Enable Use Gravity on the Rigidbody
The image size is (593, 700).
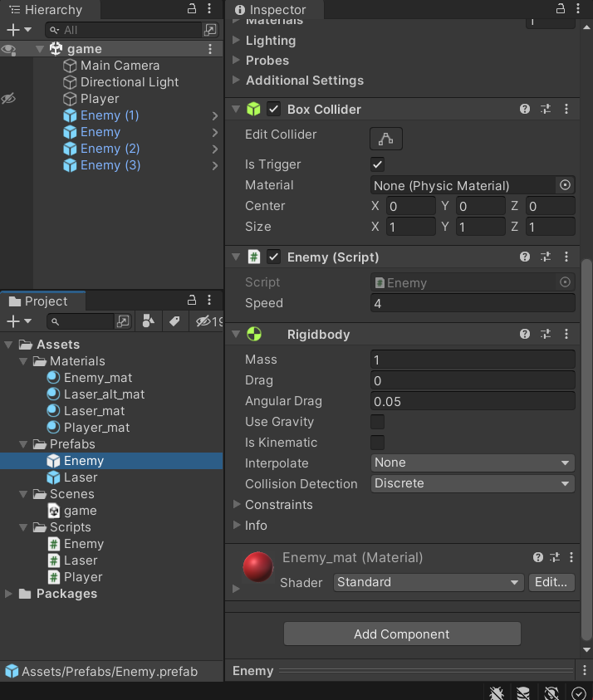[x=377, y=422]
